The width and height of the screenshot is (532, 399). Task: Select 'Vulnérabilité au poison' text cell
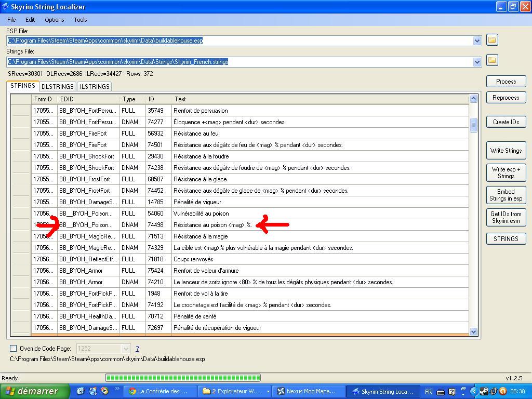(320, 214)
